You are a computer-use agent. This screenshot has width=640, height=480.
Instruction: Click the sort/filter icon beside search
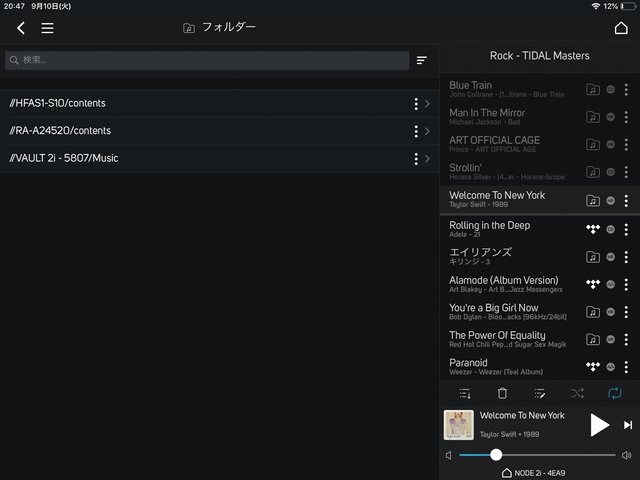[x=422, y=60]
